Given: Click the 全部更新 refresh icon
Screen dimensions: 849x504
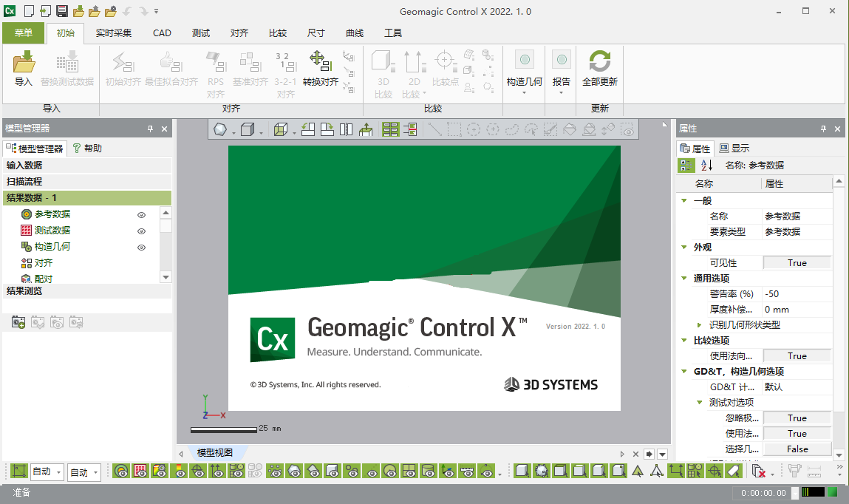Looking at the screenshot, I should (x=599, y=62).
